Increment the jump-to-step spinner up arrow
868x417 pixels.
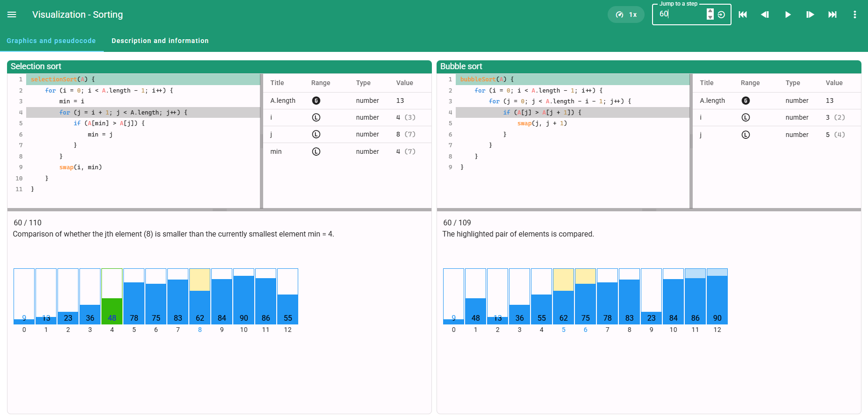[710, 11]
